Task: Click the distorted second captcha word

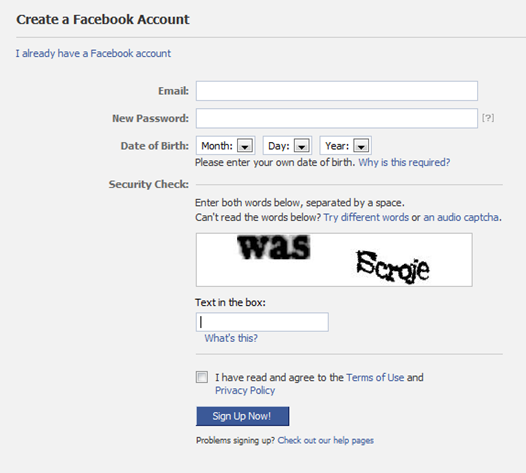Action: [392, 267]
